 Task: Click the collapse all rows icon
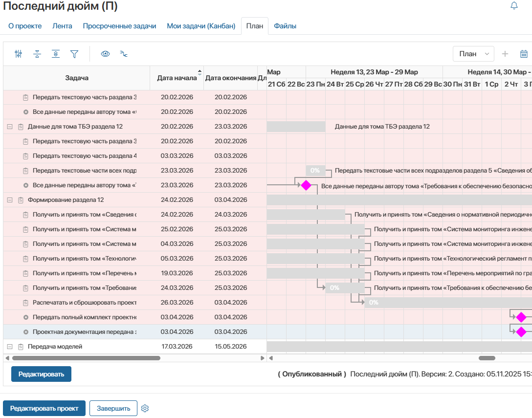tap(37, 54)
